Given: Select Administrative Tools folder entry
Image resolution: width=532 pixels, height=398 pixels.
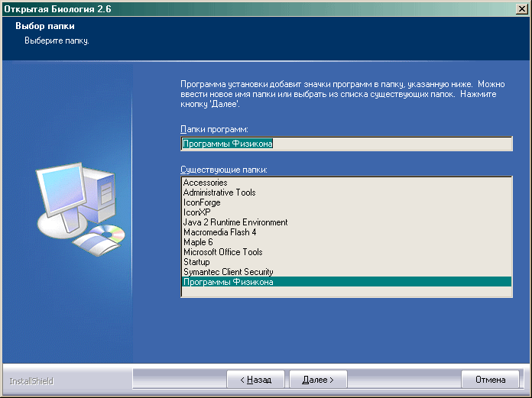Looking at the screenshot, I should (219, 193).
